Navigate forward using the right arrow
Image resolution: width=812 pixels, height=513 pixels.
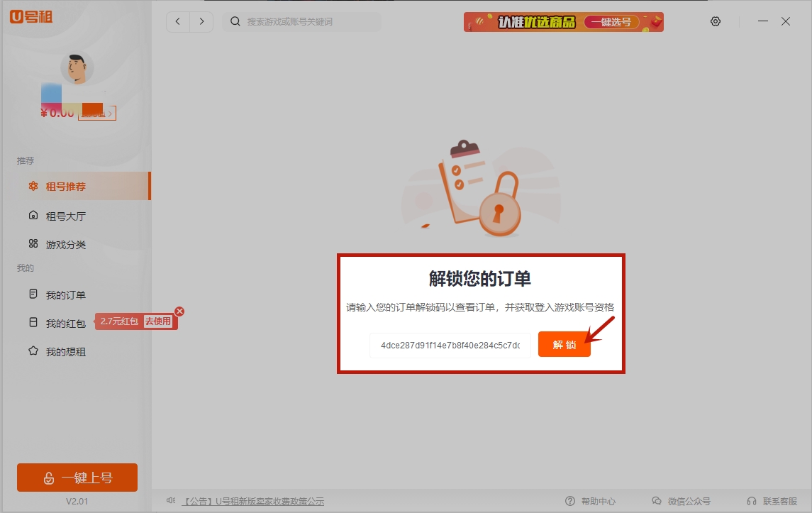(x=202, y=21)
